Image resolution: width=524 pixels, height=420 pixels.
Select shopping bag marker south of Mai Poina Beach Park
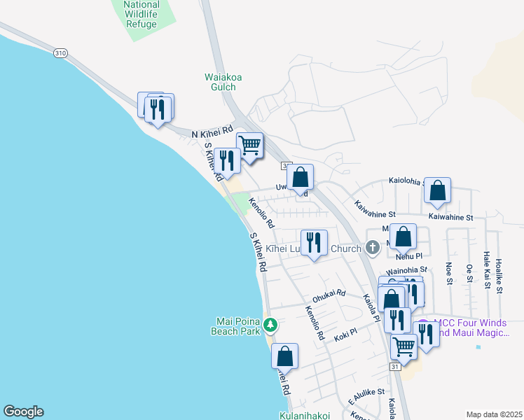click(x=284, y=356)
